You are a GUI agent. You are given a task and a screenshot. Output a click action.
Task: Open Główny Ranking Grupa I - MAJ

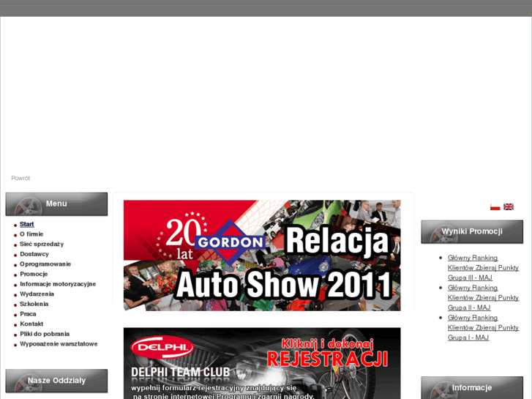tap(483, 327)
